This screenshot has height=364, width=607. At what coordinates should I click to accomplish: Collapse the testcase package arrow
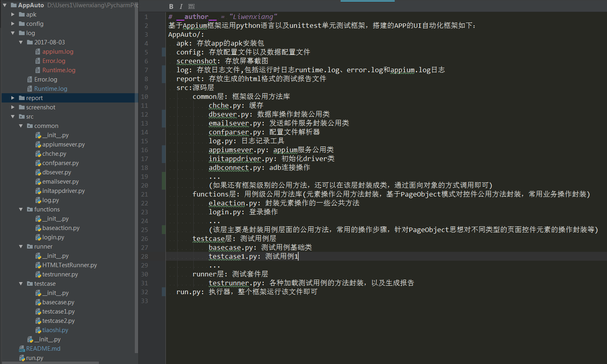(21, 284)
